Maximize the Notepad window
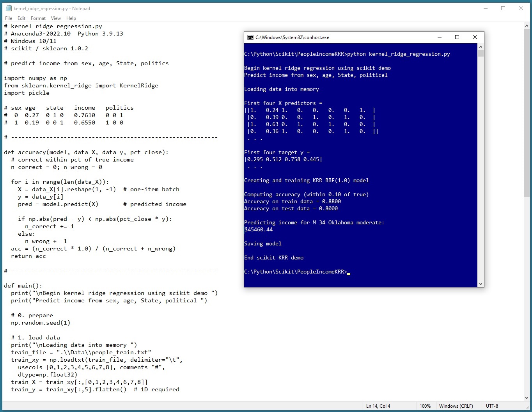Image resolution: width=532 pixels, height=412 pixels. click(x=503, y=8)
